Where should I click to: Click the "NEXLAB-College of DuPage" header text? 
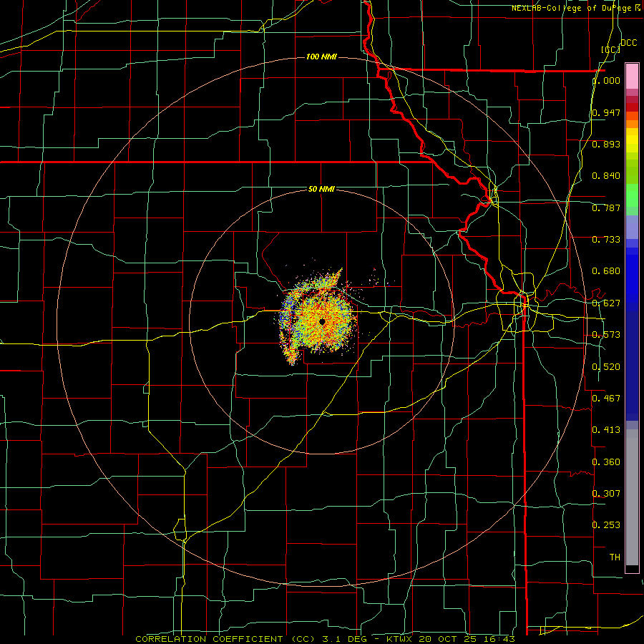point(571,8)
